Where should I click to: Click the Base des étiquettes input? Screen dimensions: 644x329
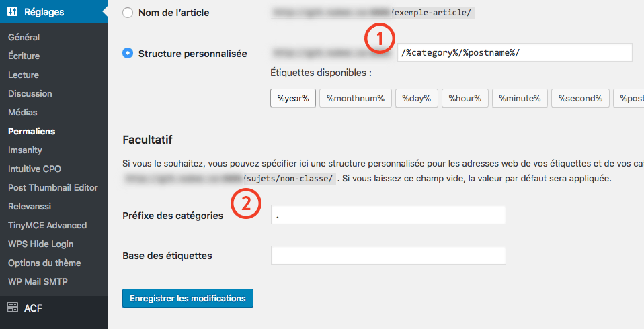388,255
